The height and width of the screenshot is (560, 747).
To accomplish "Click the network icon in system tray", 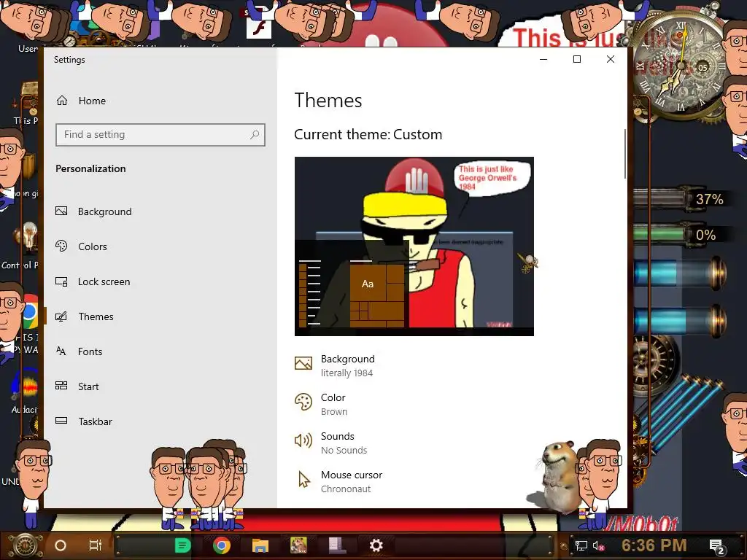I will click(581, 545).
